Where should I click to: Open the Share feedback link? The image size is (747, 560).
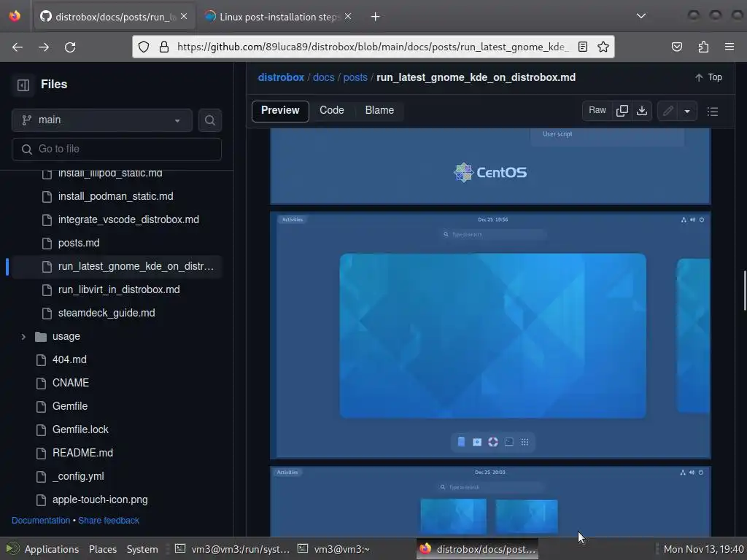(109, 521)
